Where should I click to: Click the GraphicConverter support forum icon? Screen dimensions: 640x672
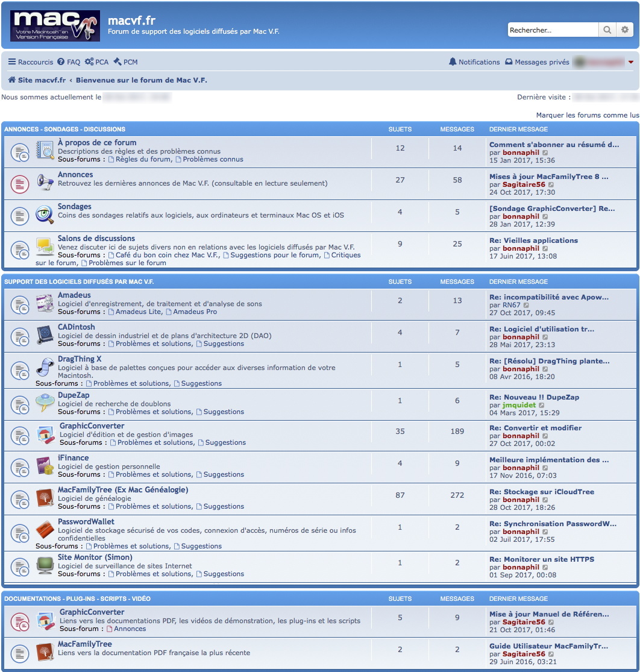[46, 435]
